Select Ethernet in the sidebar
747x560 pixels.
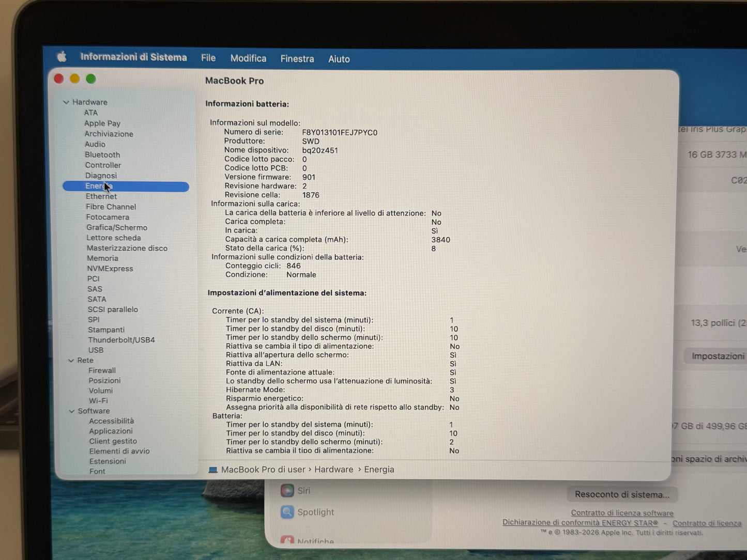[x=101, y=196]
